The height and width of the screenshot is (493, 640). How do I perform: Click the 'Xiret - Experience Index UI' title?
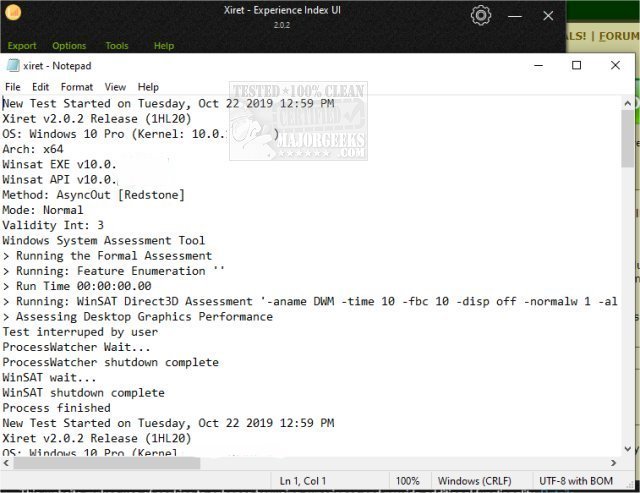point(282,10)
